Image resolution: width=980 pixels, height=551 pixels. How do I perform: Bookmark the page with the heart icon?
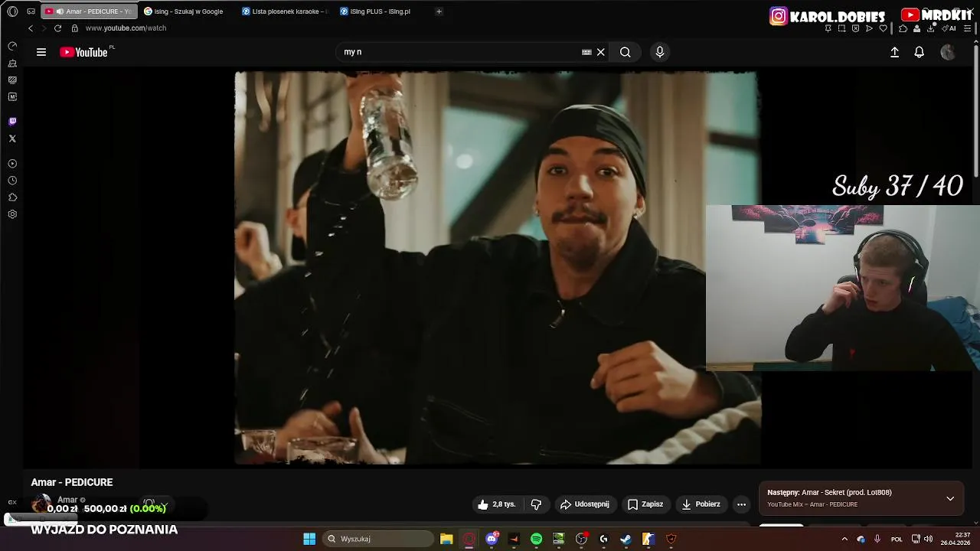(x=883, y=28)
